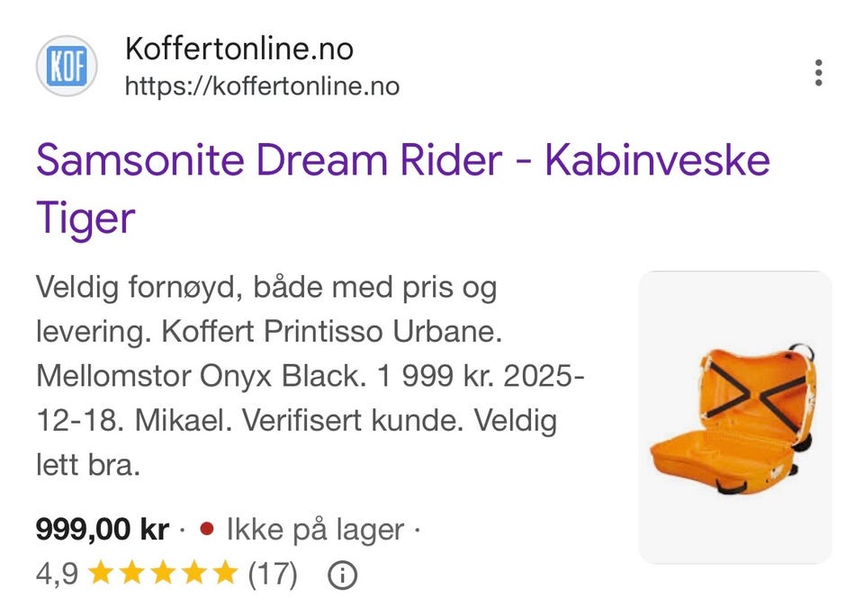The width and height of the screenshot is (864, 616).
Task: Click the 4,9 rating number
Action: pos(56,573)
